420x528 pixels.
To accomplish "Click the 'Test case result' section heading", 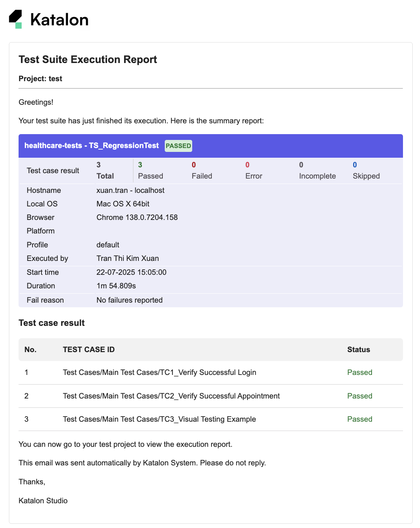I will point(51,323).
